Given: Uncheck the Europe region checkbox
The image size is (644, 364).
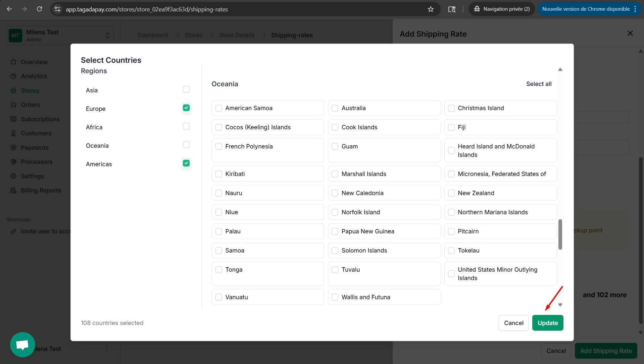Looking at the screenshot, I should coord(186,108).
